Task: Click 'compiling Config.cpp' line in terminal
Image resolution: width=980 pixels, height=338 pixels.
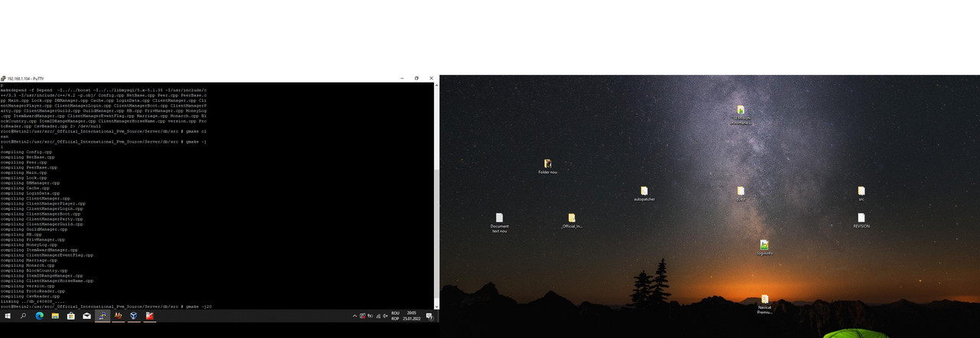Action: (x=26, y=152)
